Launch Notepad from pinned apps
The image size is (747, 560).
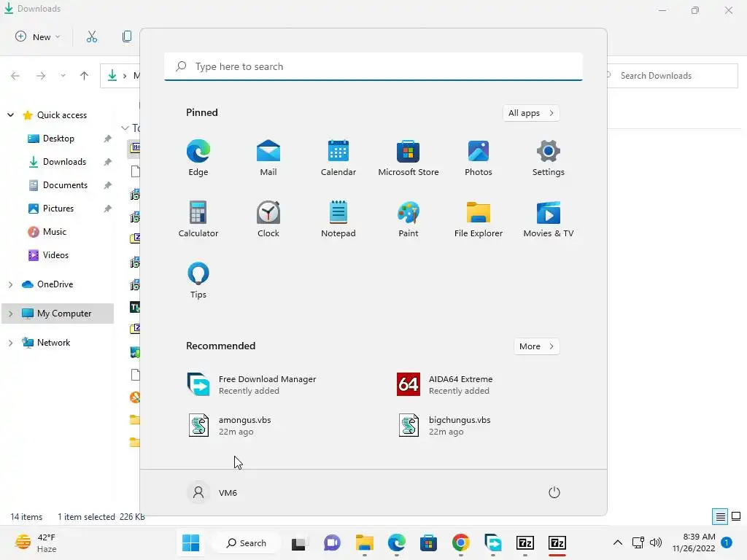pos(338,219)
